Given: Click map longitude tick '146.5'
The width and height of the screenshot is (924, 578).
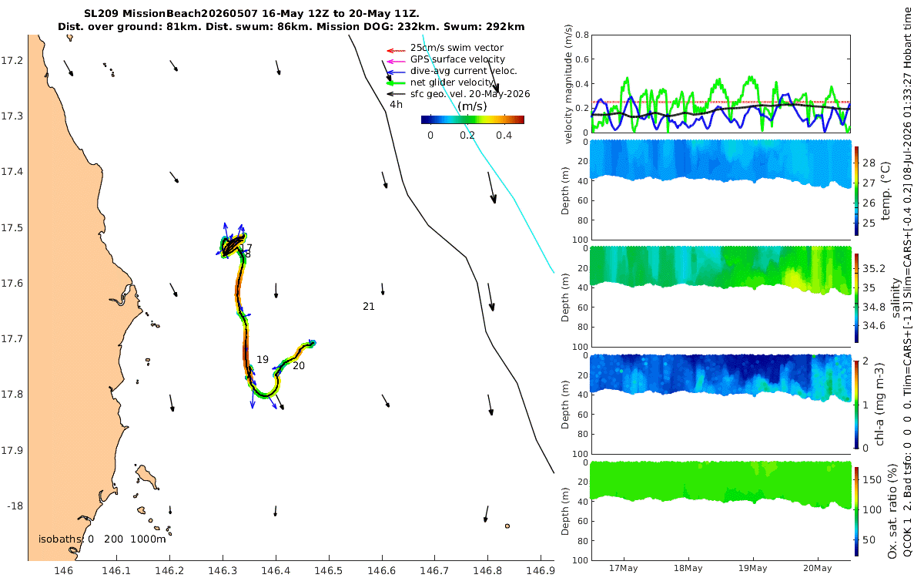Looking at the screenshot, I should click(329, 570).
